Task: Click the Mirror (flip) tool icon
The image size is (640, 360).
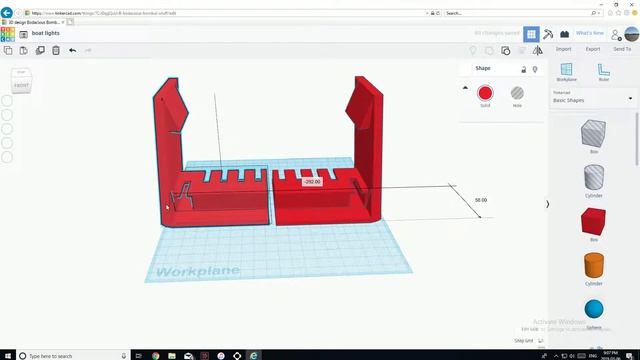Action: 538,50
